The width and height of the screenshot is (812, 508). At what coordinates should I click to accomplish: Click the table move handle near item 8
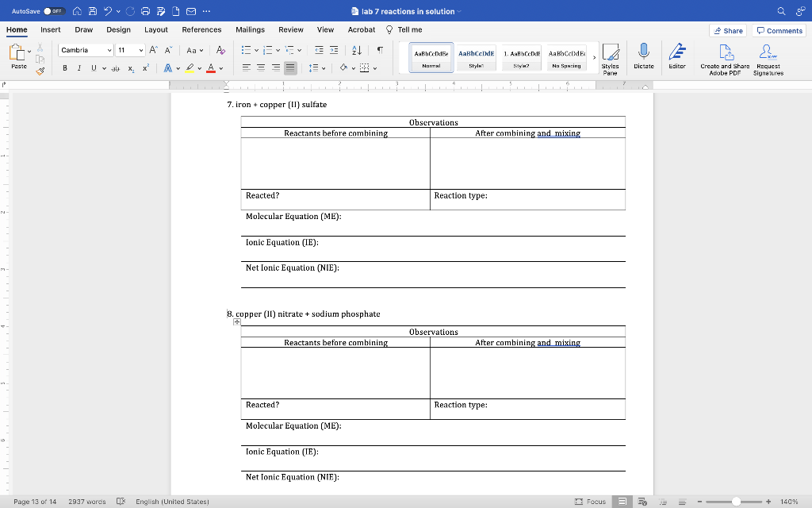(x=236, y=322)
